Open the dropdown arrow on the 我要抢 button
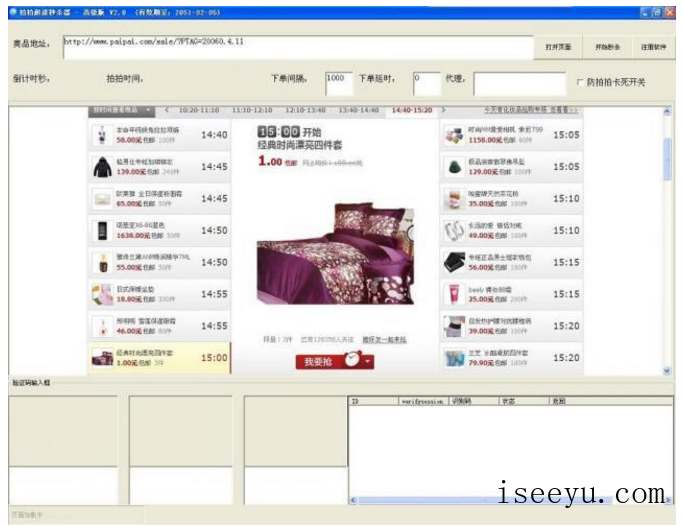 [x=369, y=362]
